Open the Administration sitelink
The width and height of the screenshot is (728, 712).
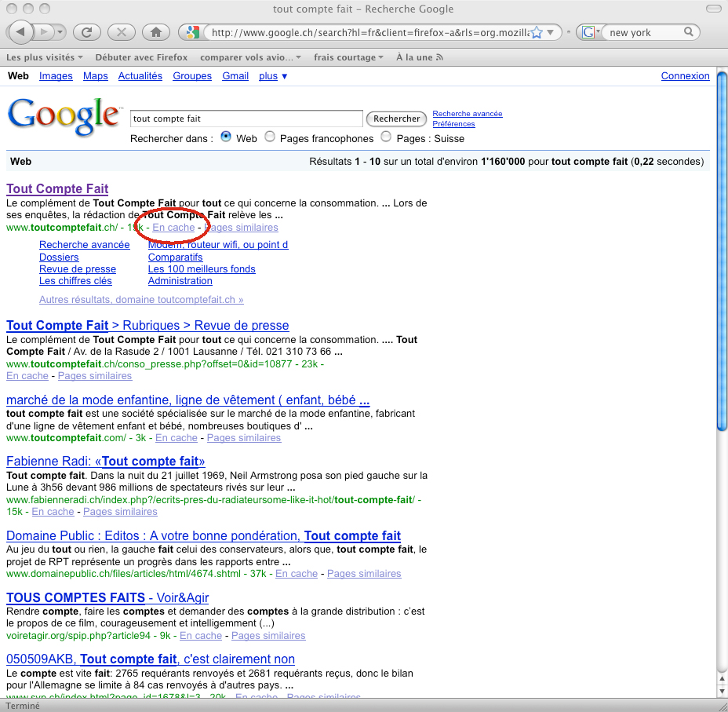(180, 281)
